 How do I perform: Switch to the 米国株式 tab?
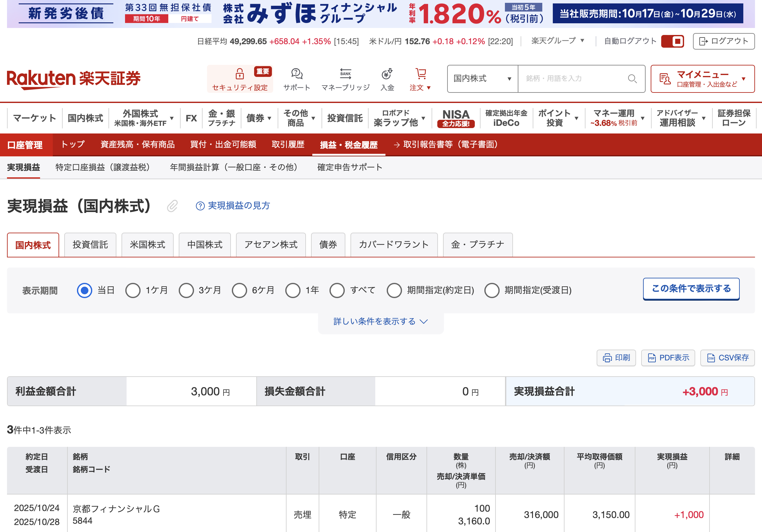(147, 245)
